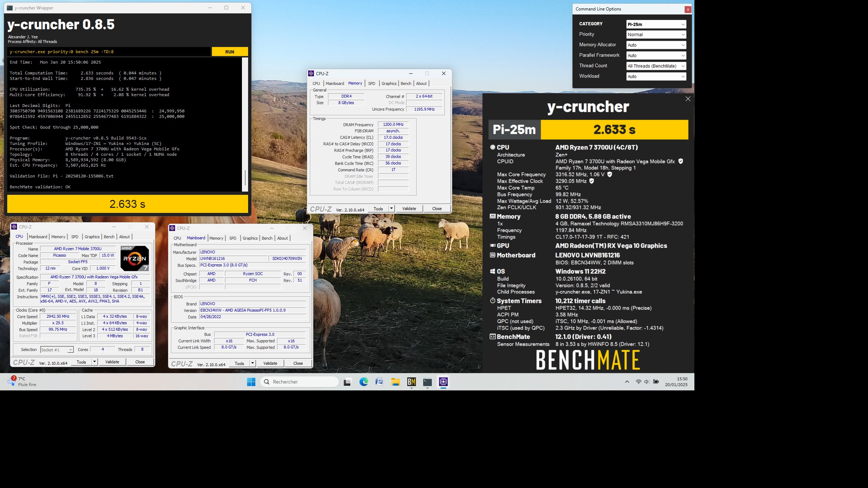The width and height of the screenshot is (868, 488).
Task: Open the Socket #1 Selection dropdown
Action: 57,350
